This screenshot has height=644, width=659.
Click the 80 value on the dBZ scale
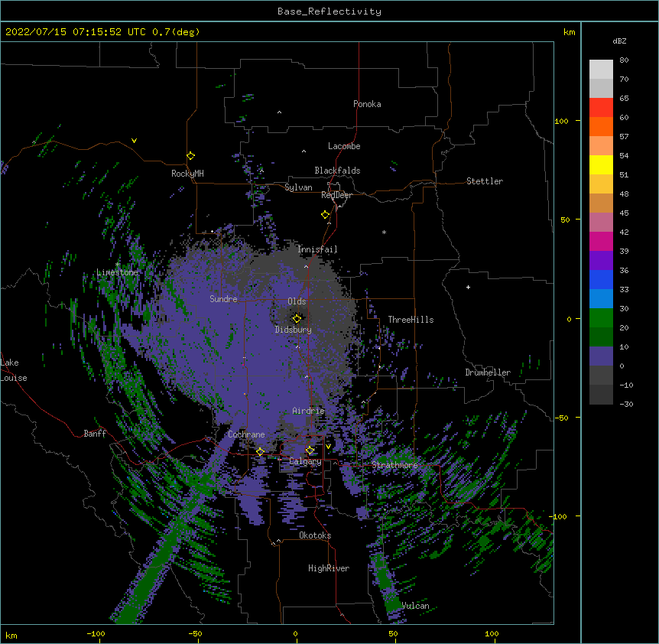(624, 60)
